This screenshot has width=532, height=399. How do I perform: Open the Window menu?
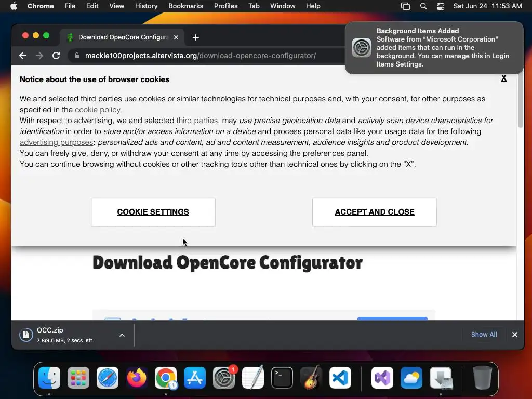pyautogui.click(x=283, y=6)
